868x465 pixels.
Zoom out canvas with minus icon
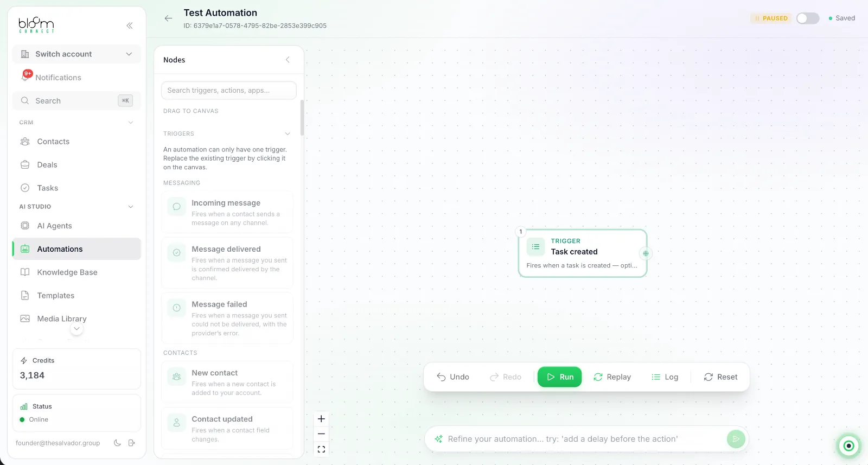(x=321, y=434)
